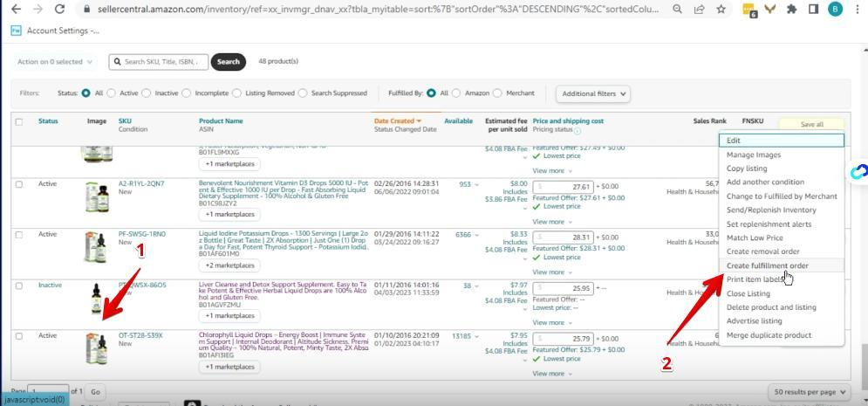868x406 pixels.
Task: Expand View more under the 27.61 price
Action: point(552,222)
